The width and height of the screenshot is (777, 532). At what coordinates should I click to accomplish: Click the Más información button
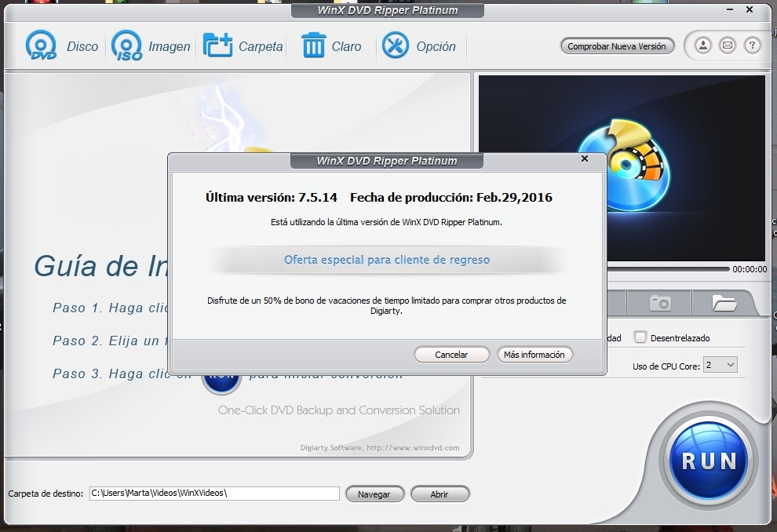(534, 355)
